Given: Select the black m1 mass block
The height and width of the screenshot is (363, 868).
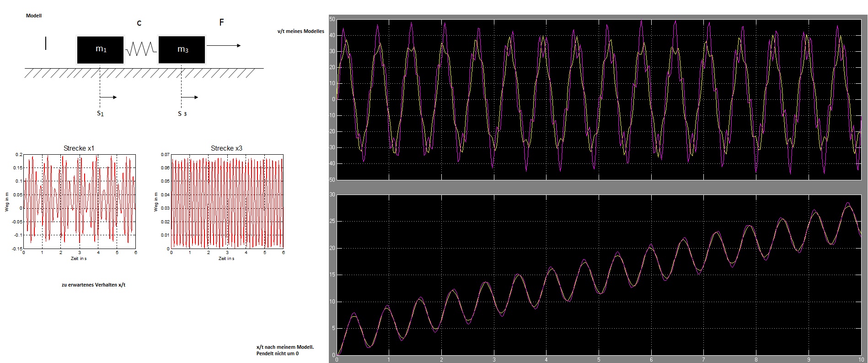Looking at the screenshot, I should coord(100,49).
